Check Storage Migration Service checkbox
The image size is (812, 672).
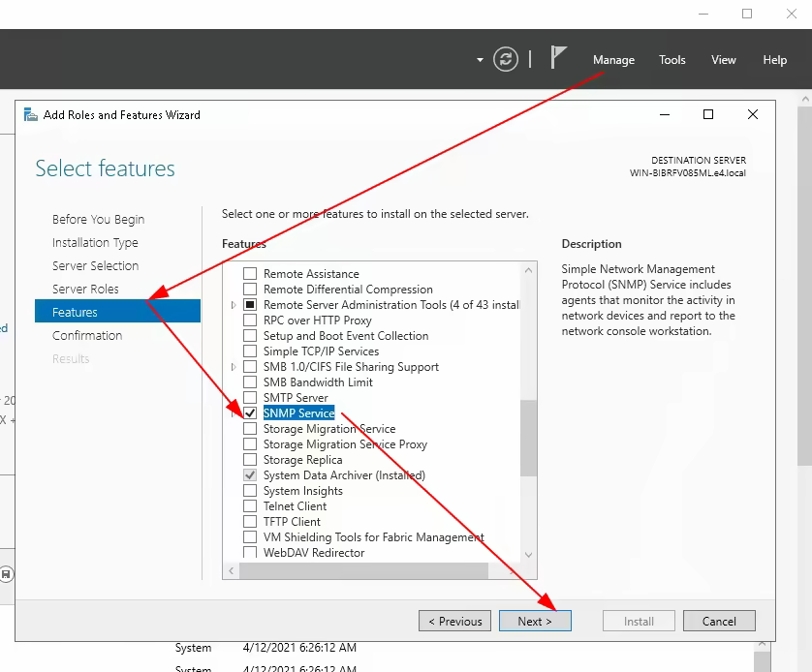tap(250, 428)
